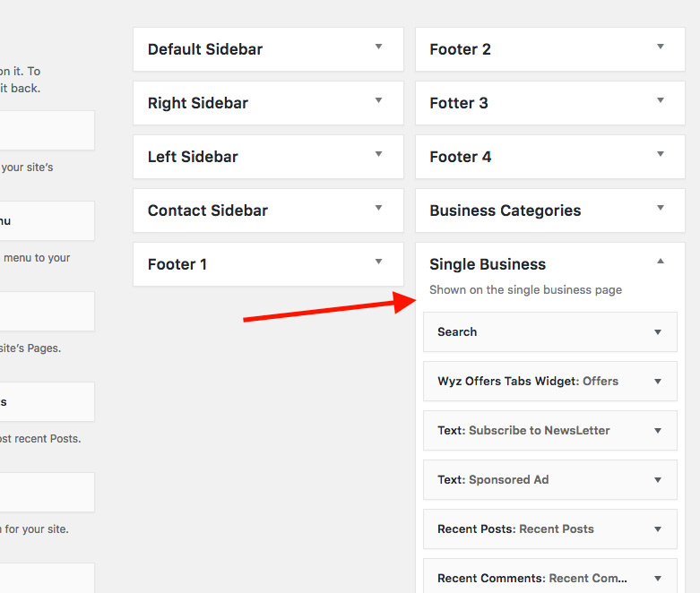Screen dimensions: 700x593
Task: Expand the Recent Posts widget arrow
Action: [658, 529]
